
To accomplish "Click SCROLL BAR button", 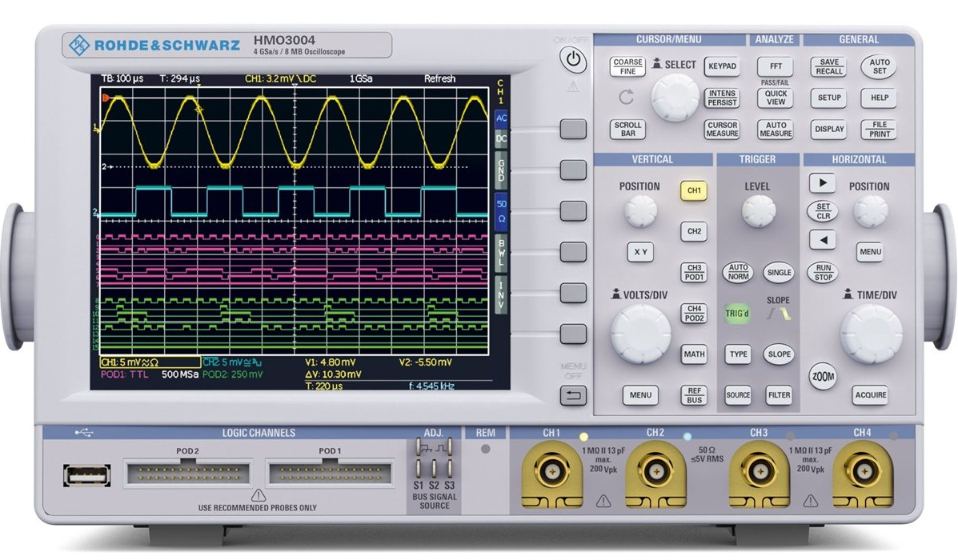I will 627,129.
